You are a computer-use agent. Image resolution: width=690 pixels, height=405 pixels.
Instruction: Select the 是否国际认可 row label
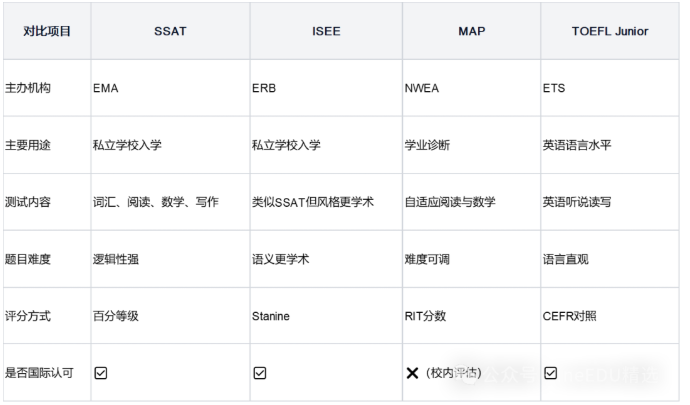pos(41,373)
